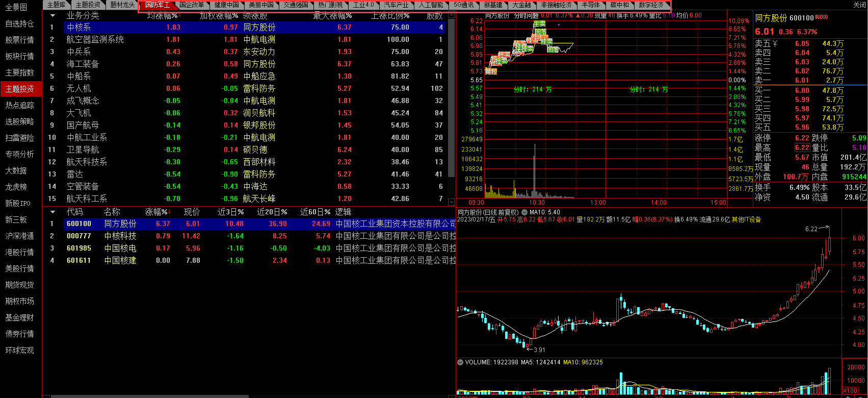
Task: Open 新股IPO in the left sidebar
Action: click(x=18, y=203)
